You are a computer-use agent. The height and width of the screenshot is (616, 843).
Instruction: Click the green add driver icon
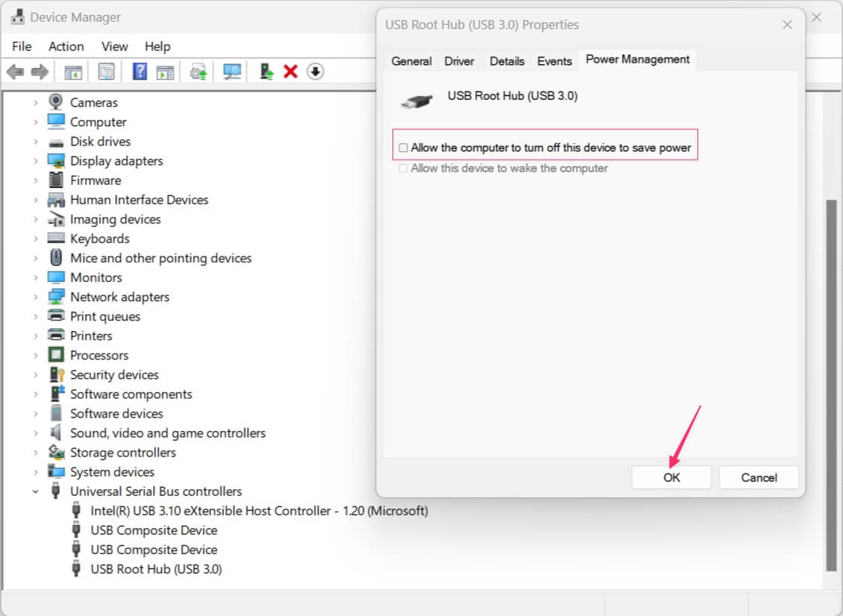pyautogui.click(x=266, y=72)
